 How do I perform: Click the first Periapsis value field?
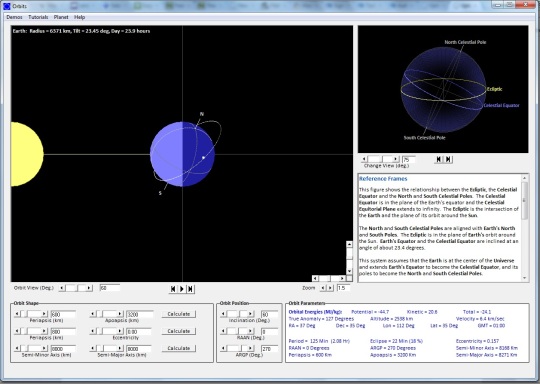click(x=63, y=314)
